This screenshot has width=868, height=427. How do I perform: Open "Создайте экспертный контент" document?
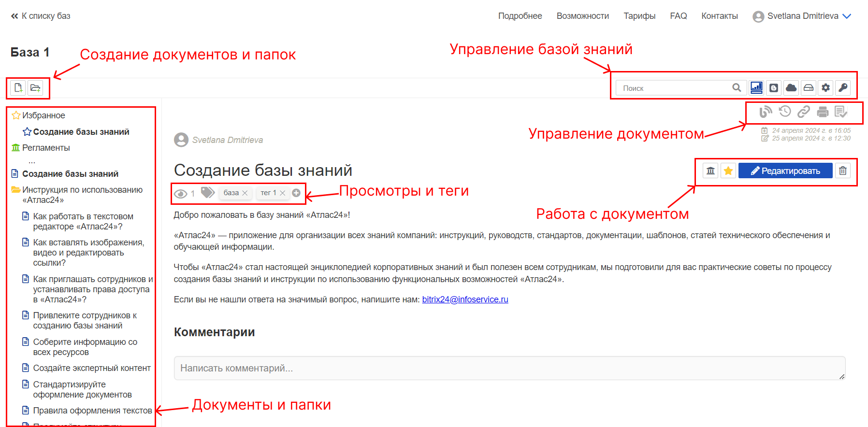pyautogui.click(x=92, y=368)
